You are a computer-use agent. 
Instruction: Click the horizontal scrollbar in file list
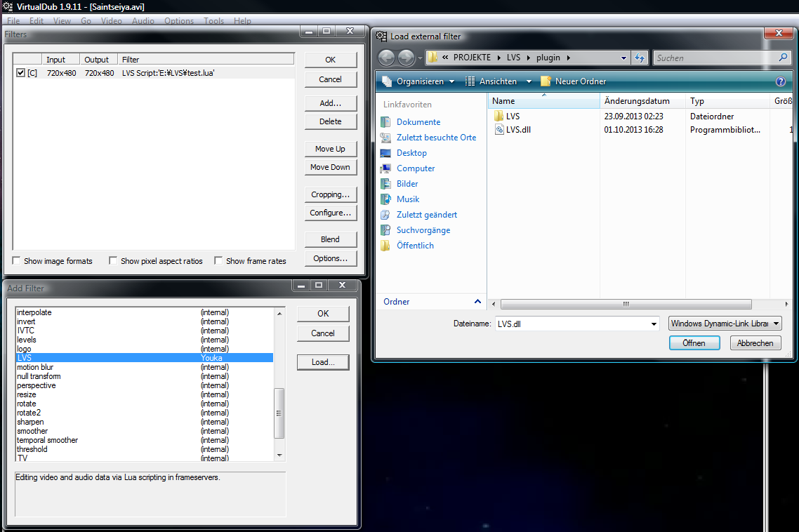pos(625,305)
